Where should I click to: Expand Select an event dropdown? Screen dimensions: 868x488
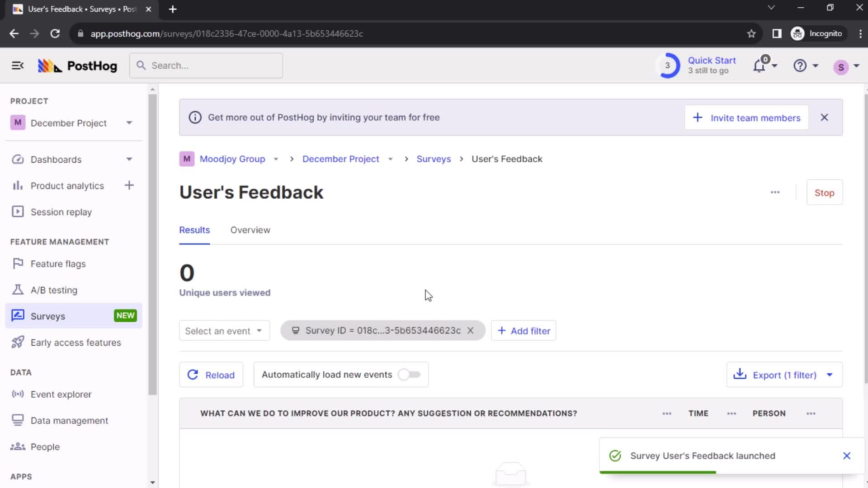(223, 330)
